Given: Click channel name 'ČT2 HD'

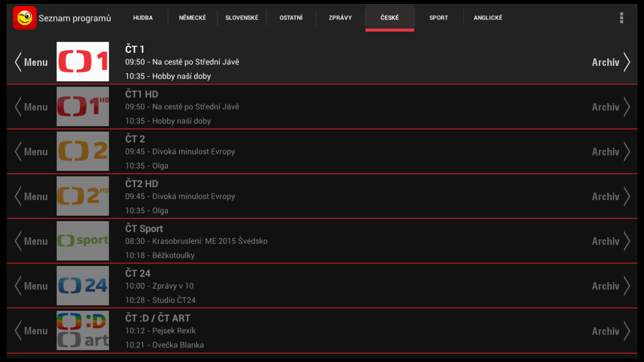Looking at the screenshot, I should click(142, 184).
